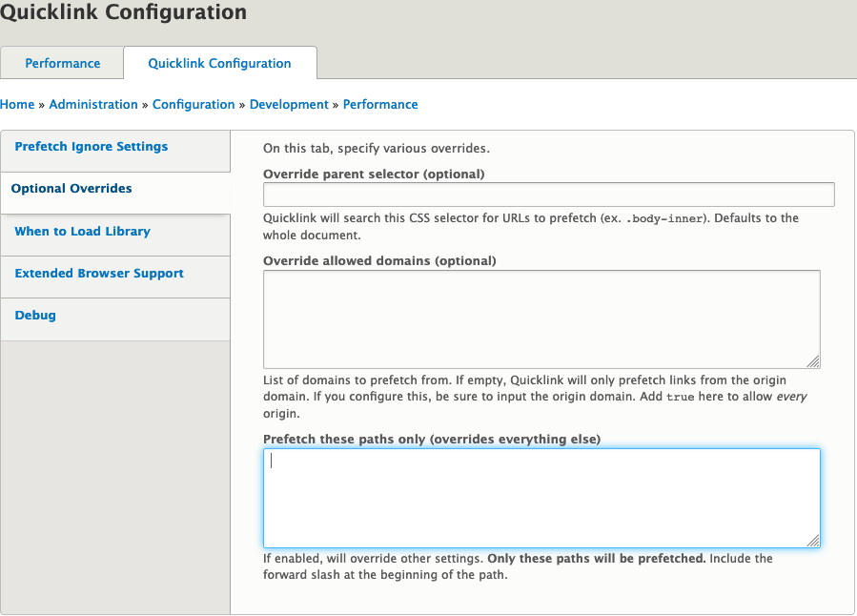Show the Debug vertical tab

tap(35, 316)
